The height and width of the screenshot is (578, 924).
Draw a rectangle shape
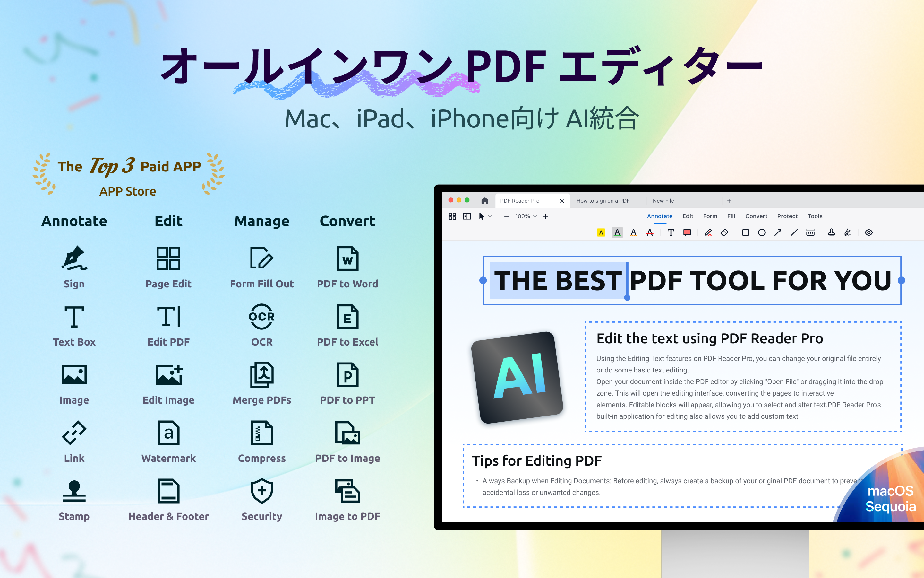(x=745, y=232)
